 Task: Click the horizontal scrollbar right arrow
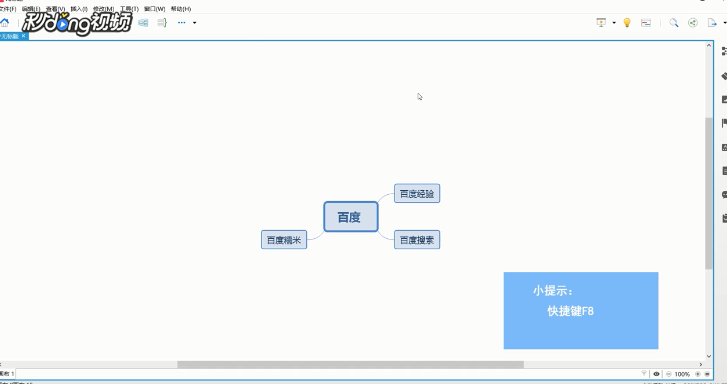pyautogui.click(x=701, y=365)
